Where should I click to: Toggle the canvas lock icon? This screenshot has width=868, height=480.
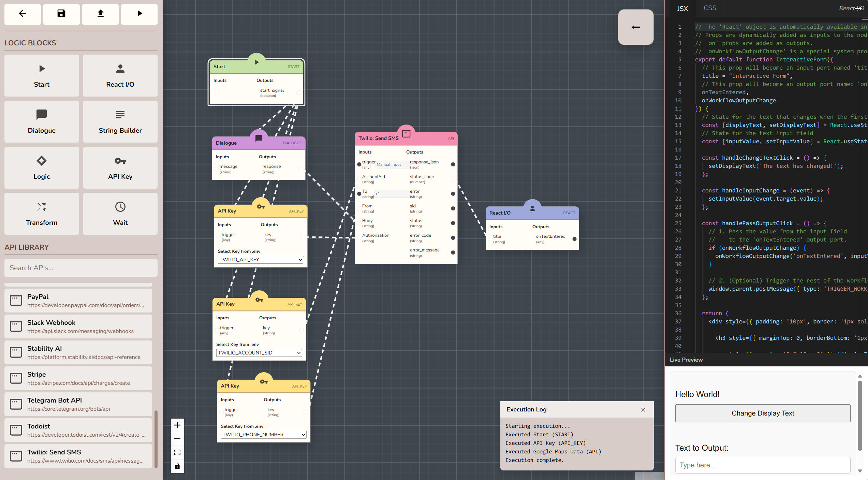[x=177, y=466]
